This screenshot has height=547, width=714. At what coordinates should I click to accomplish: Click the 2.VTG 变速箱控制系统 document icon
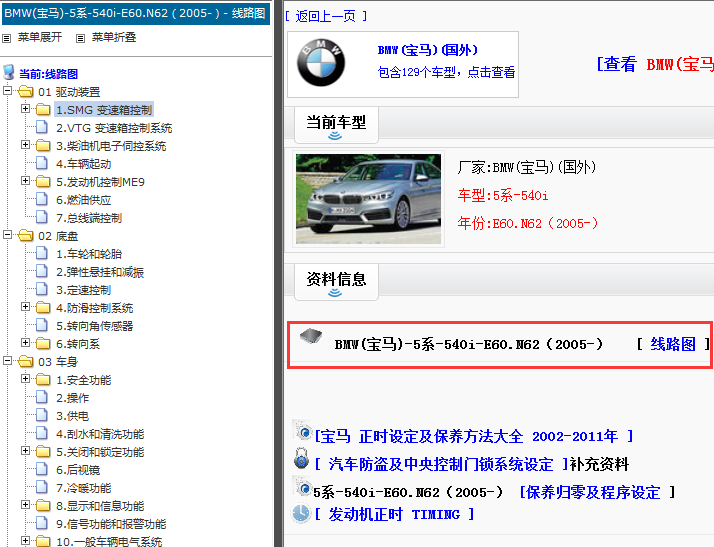(x=41, y=128)
